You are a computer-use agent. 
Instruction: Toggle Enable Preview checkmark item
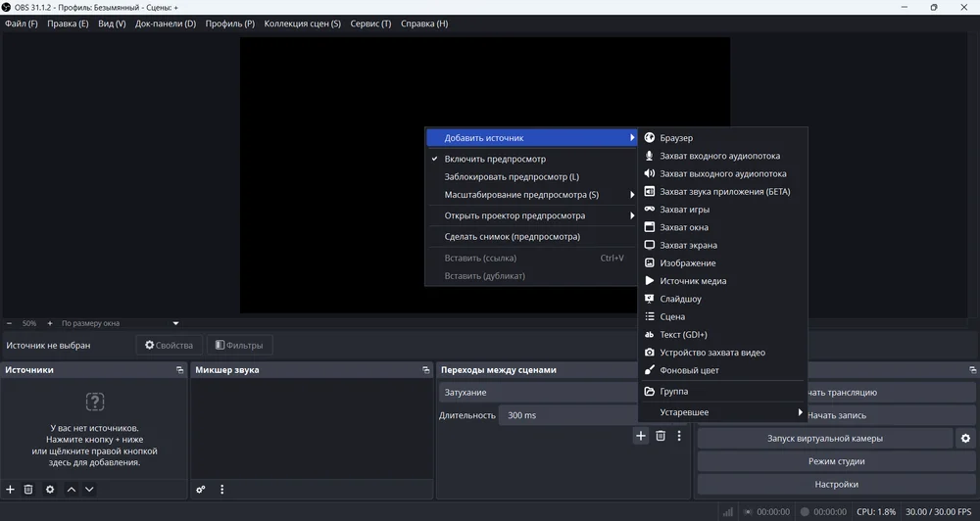pos(495,159)
